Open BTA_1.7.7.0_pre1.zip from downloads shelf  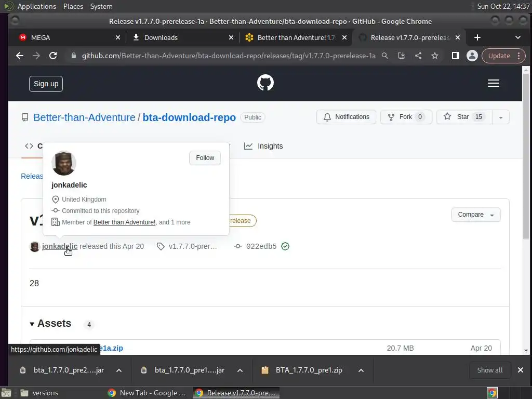[309, 370]
